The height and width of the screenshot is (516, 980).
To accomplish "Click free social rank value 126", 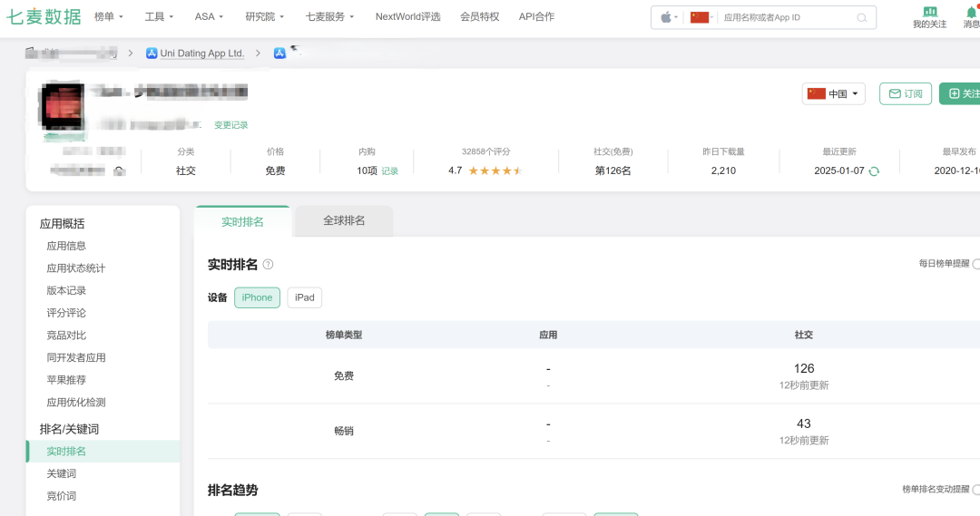I will [x=804, y=368].
